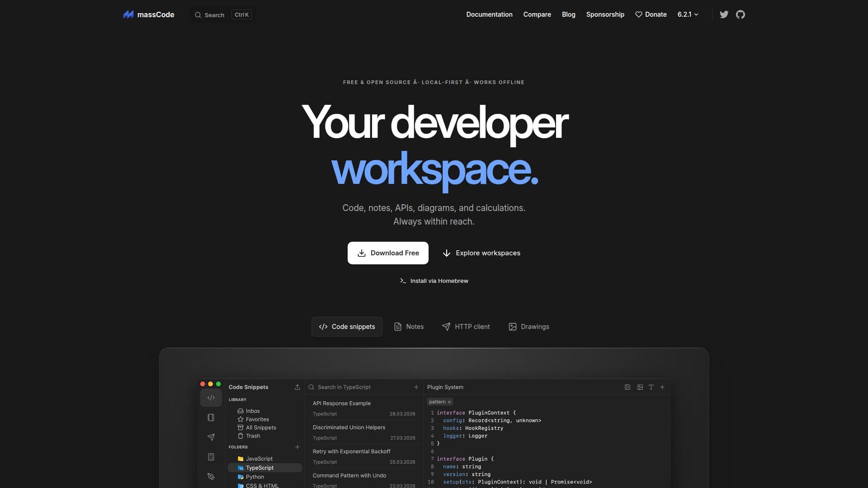This screenshot has width=868, height=488.
Task: Remove the pattern tag with its x
Action: [x=449, y=402]
